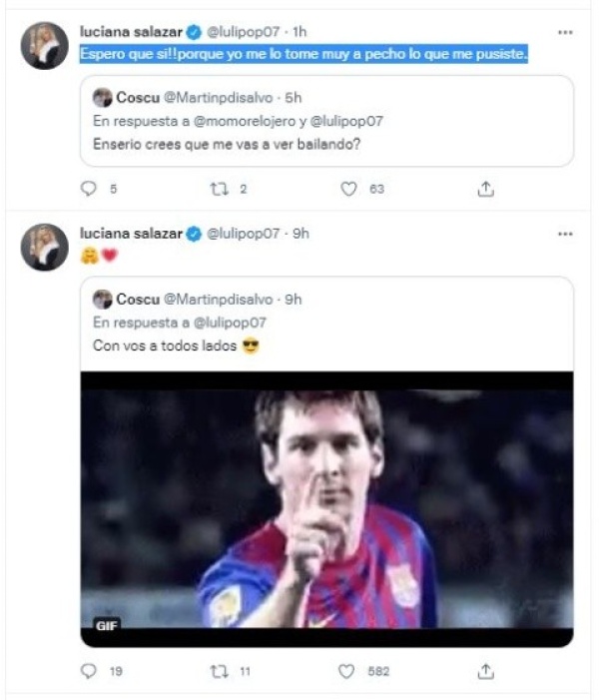Viewport: 599px width, 700px height.
Task: Reply to the tweet with 19 comments
Action: 90,672
